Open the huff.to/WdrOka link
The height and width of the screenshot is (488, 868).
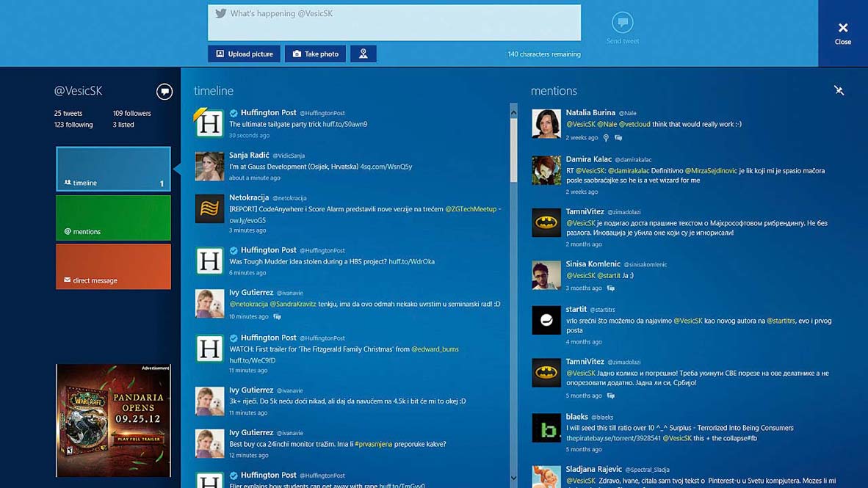coord(411,262)
